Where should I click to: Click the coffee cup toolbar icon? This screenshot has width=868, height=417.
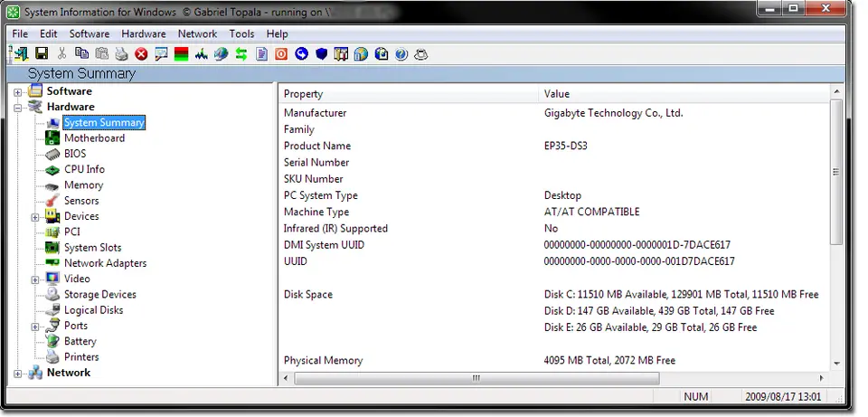[420, 54]
